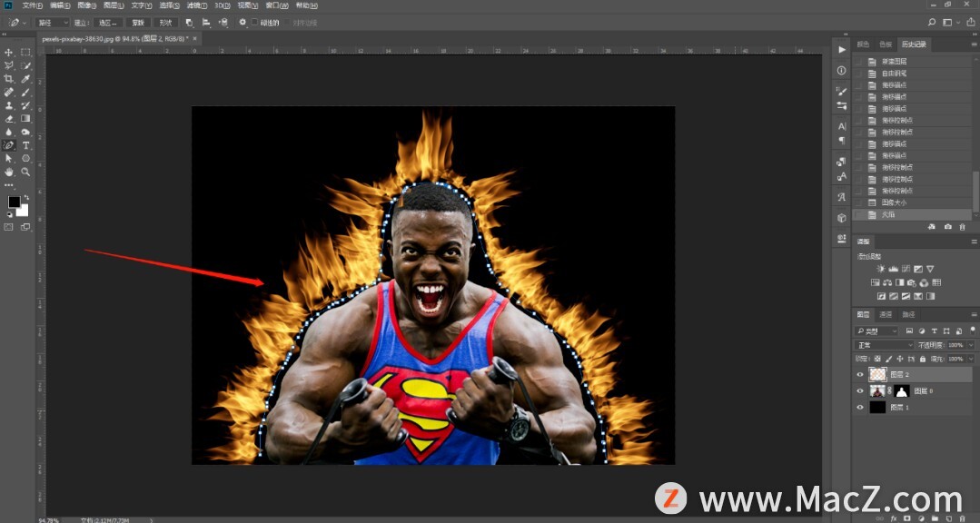980x523 pixels.
Task: Select the Horizontal Type tool
Action: (25, 145)
